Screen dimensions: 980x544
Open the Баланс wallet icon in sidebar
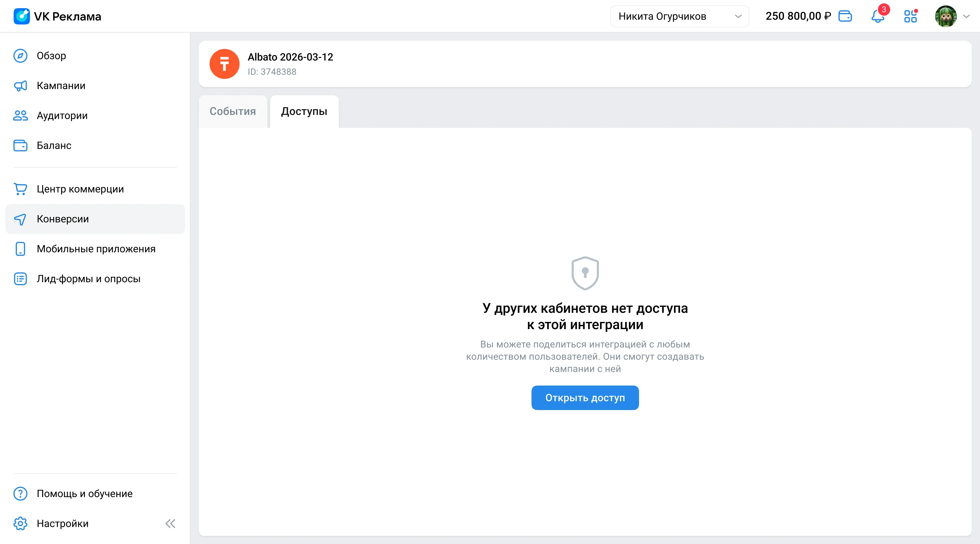[21, 145]
